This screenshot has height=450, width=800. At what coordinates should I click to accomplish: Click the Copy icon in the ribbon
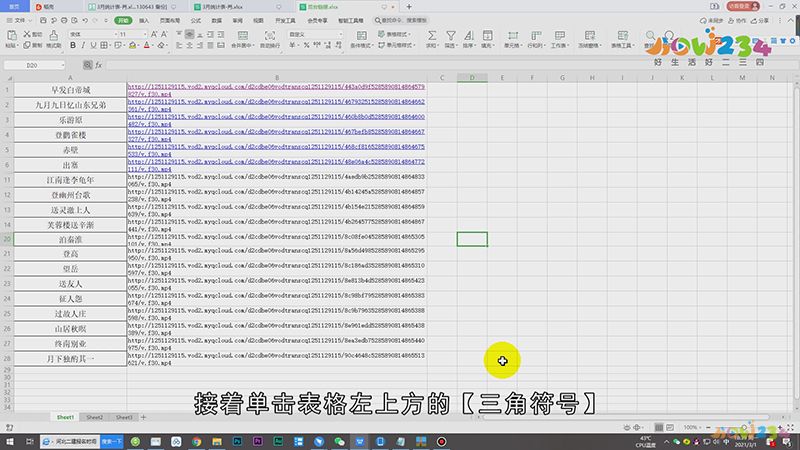[x=28, y=45]
